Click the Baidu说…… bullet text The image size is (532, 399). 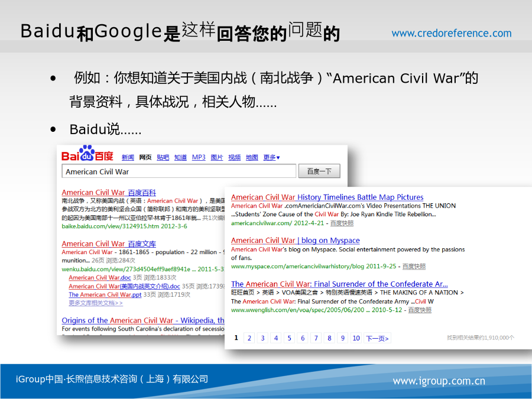[x=106, y=129]
